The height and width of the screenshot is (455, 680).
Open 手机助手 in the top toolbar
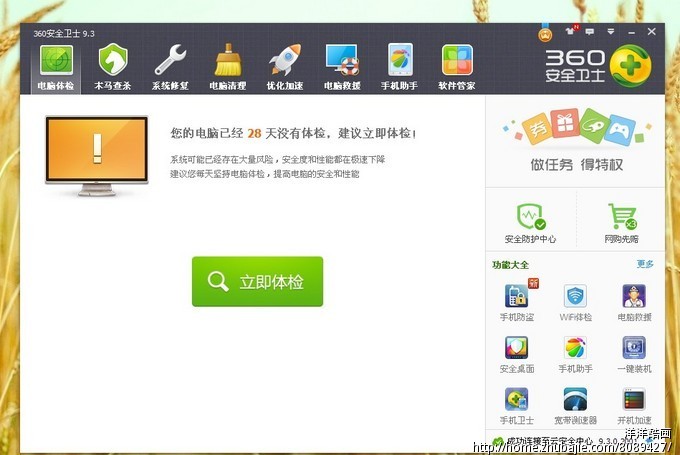coord(399,67)
